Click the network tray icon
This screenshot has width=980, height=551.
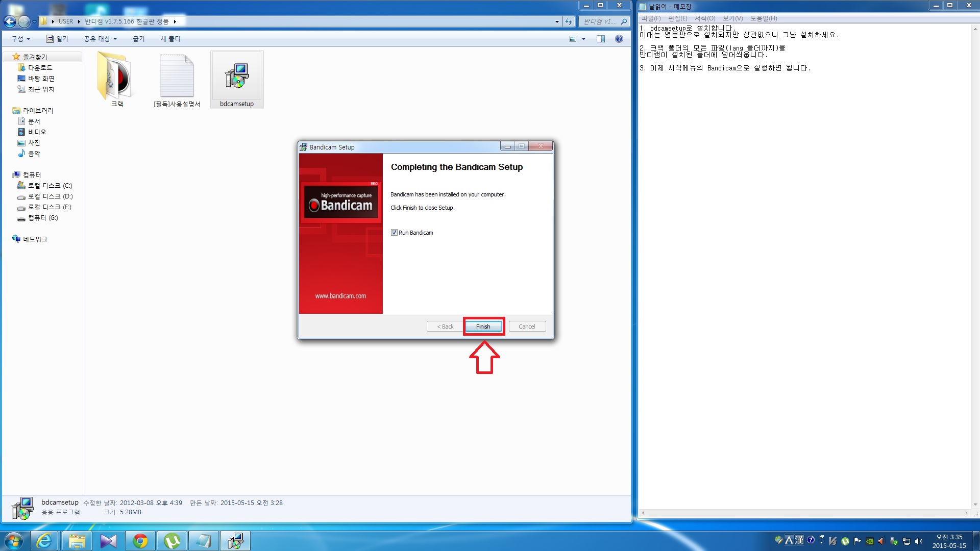coord(906,541)
